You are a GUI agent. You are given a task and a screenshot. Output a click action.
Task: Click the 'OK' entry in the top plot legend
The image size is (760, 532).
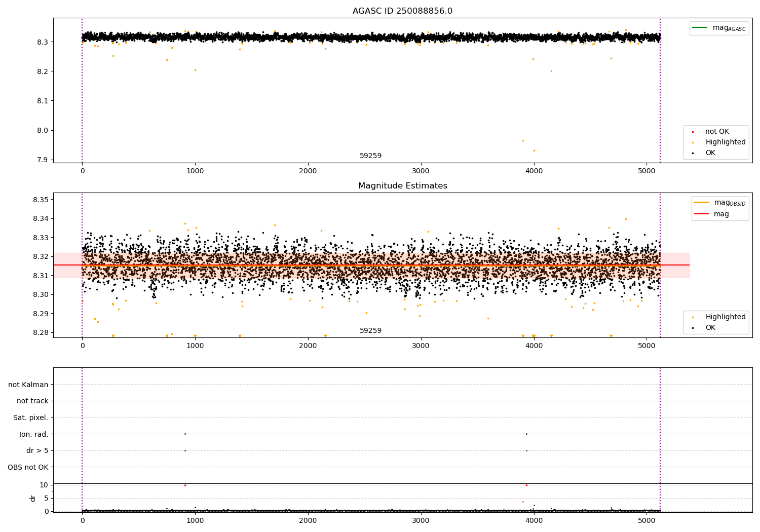tap(710, 153)
